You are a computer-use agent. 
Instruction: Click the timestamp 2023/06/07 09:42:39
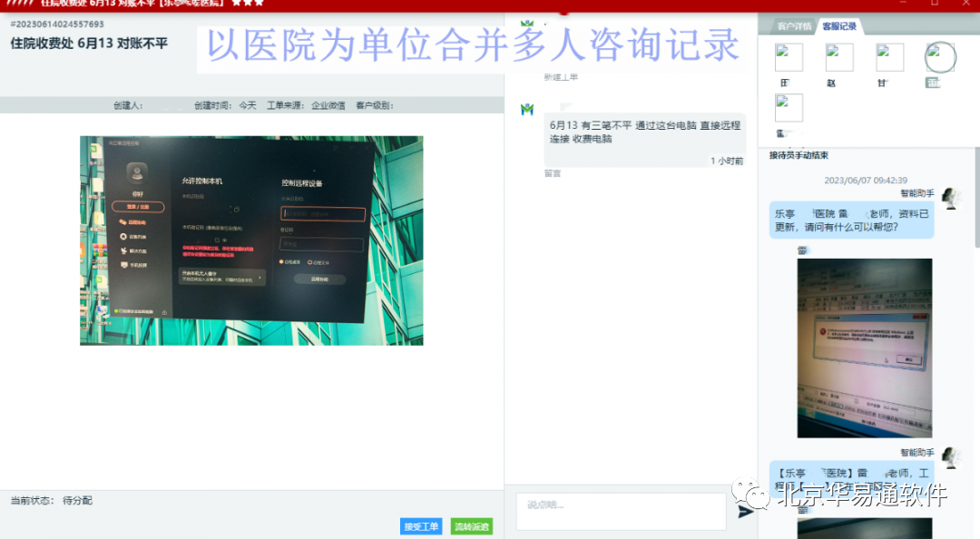(x=866, y=180)
